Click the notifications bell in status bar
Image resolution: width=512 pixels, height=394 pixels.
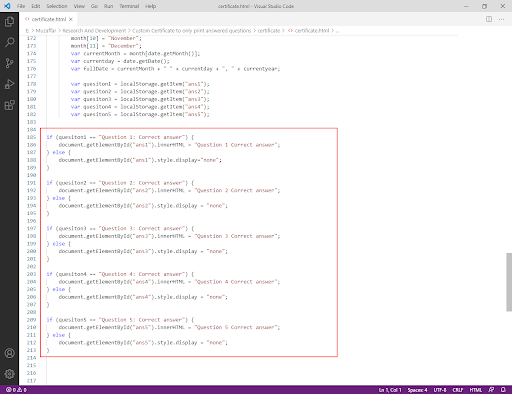(503, 390)
